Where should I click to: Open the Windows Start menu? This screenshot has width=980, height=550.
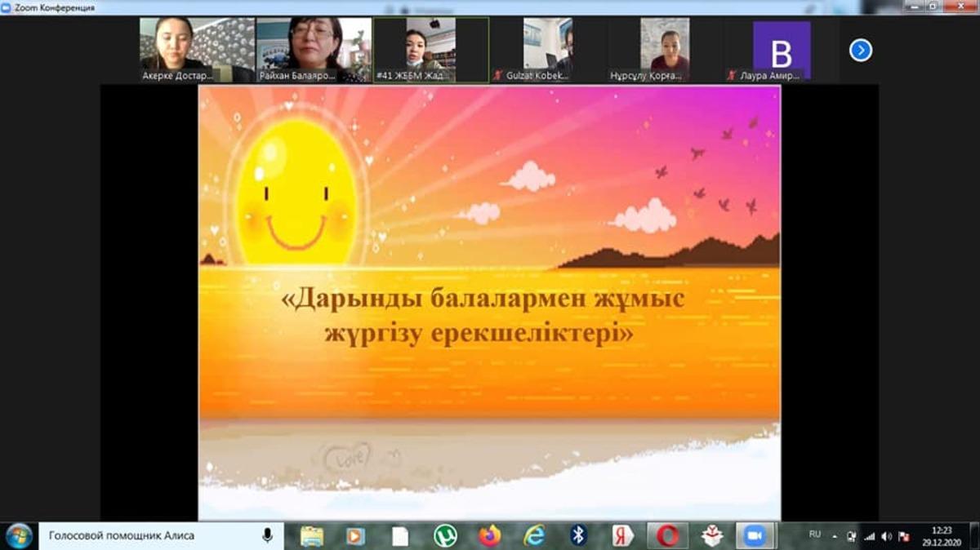pyautogui.click(x=18, y=536)
